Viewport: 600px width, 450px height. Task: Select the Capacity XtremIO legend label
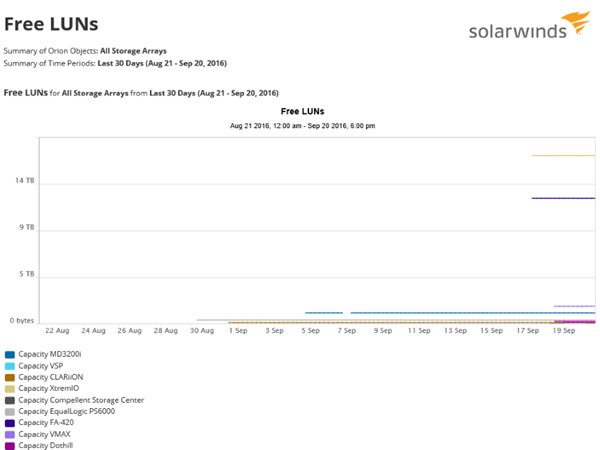[48, 388]
